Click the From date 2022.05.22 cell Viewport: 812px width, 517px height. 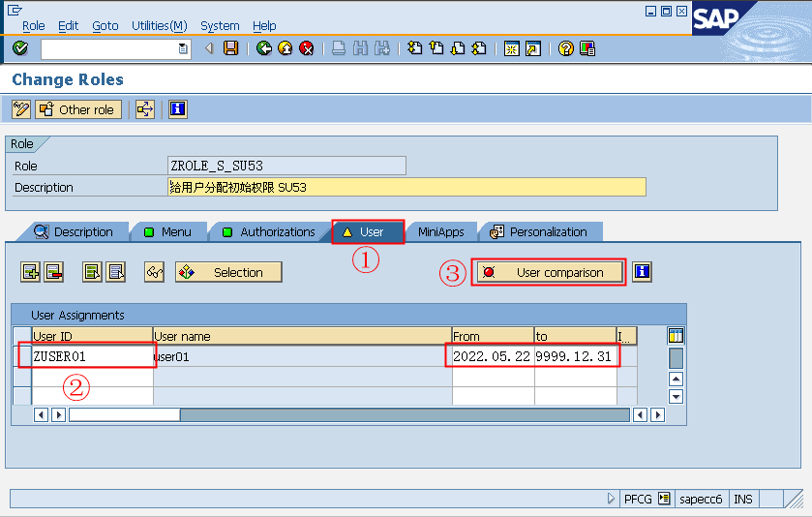pos(493,356)
